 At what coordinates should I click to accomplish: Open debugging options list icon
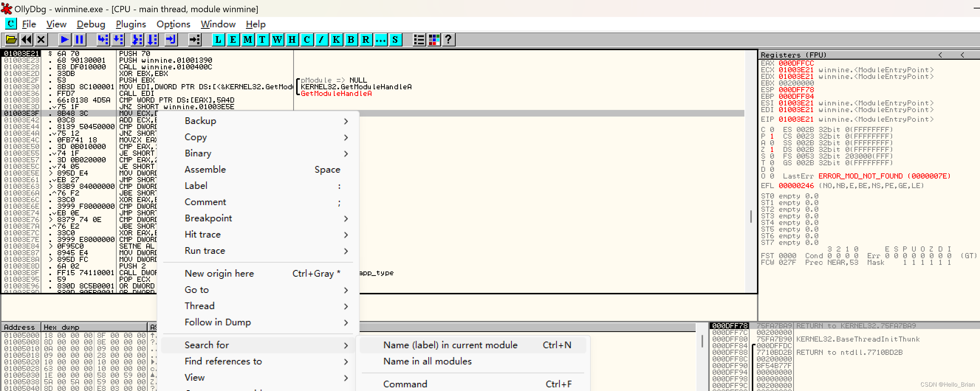(419, 39)
